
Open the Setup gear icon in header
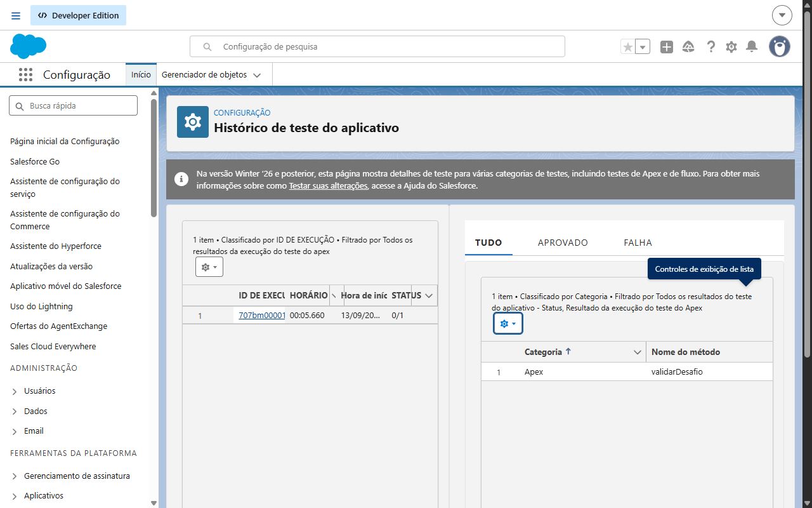click(x=731, y=46)
